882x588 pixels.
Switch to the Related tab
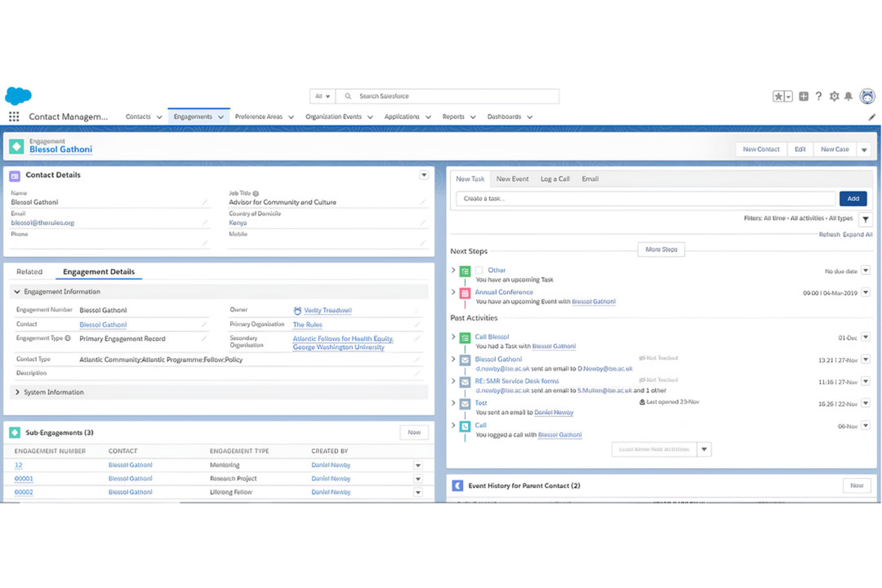[x=29, y=272]
